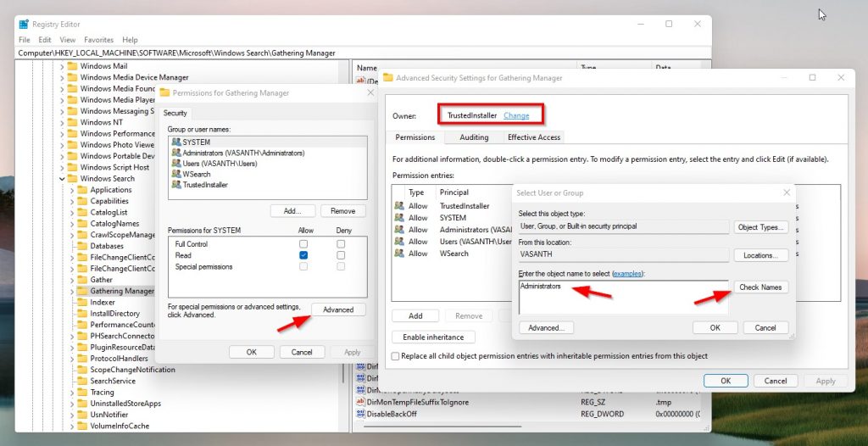868x446 pixels.
Task: Click the Locations button
Action: [760, 255]
